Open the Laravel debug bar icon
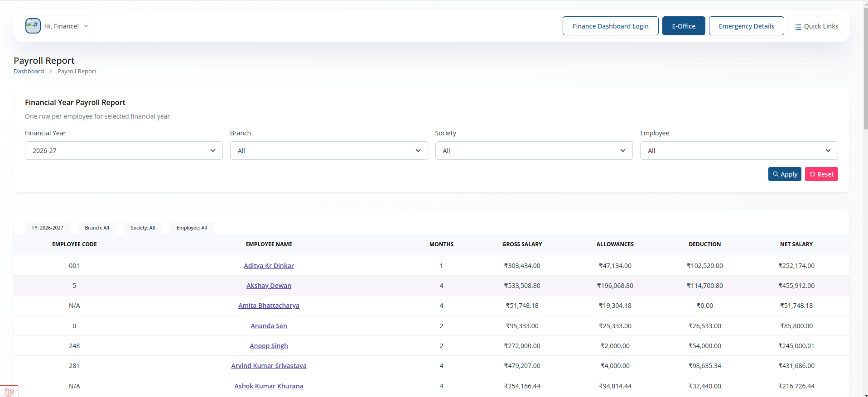Screen dimensions: 868x397 pos(9,392)
